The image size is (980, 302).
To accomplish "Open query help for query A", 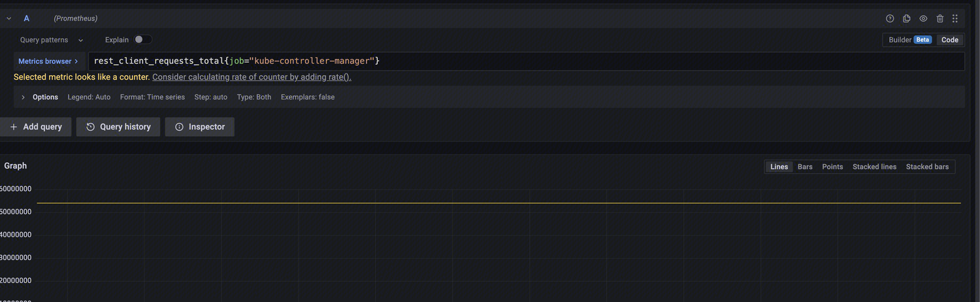I will click(x=890, y=19).
